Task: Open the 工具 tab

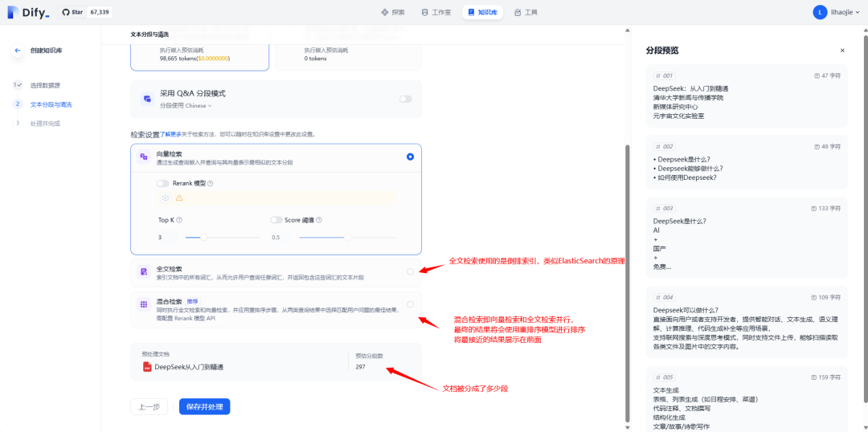Action: point(526,12)
